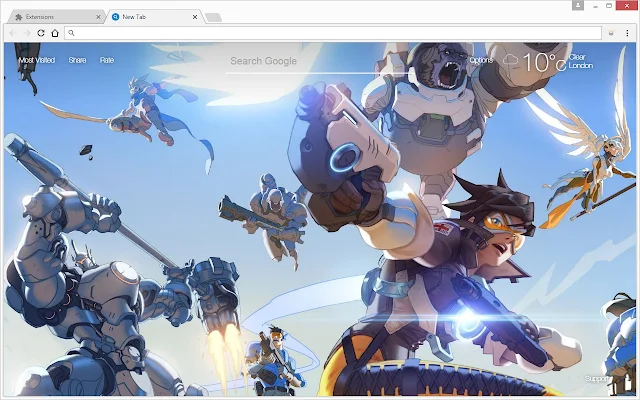Screen dimensions: 640x400
Task: Open the extension icon beside address bar
Action: [x=611, y=33]
